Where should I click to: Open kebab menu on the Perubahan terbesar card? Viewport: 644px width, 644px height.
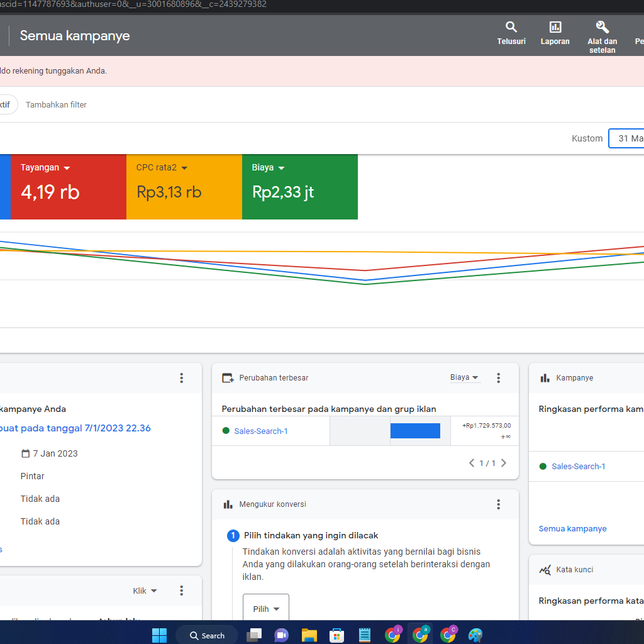click(x=498, y=377)
